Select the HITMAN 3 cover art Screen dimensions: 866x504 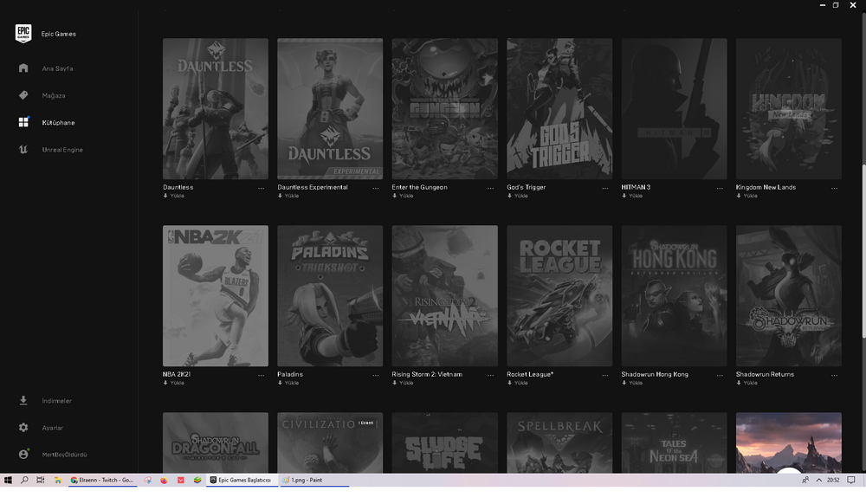pos(674,109)
